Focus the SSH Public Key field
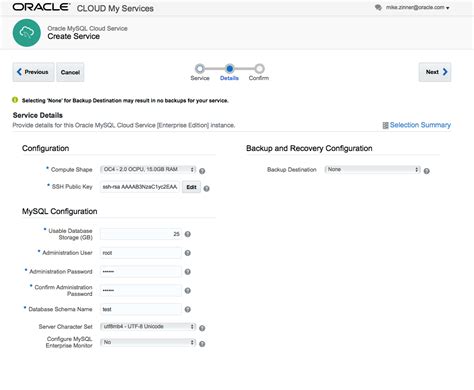The height and width of the screenshot is (390, 474). (140, 187)
